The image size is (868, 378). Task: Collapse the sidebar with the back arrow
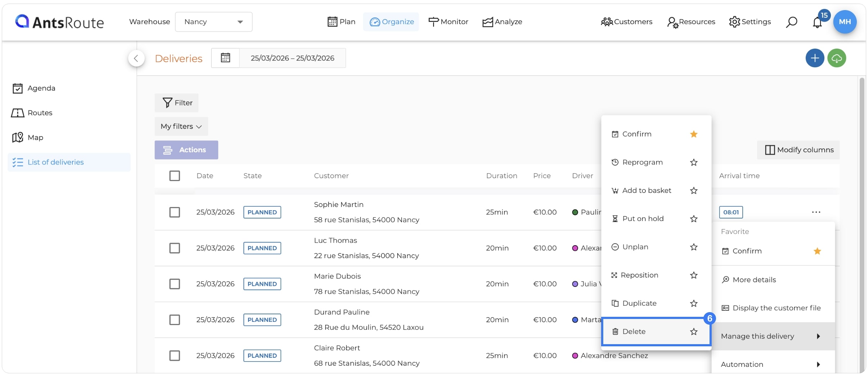tap(136, 58)
